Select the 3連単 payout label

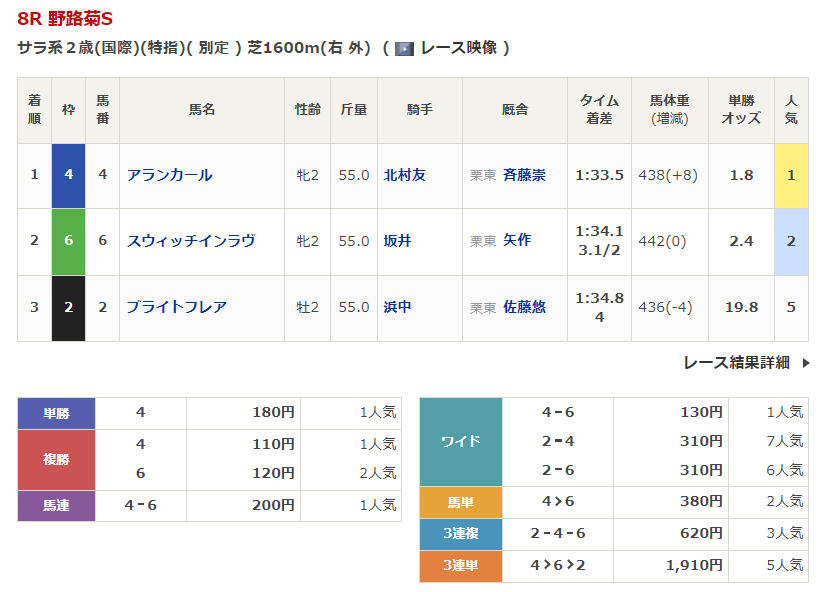tap(460, 566)
